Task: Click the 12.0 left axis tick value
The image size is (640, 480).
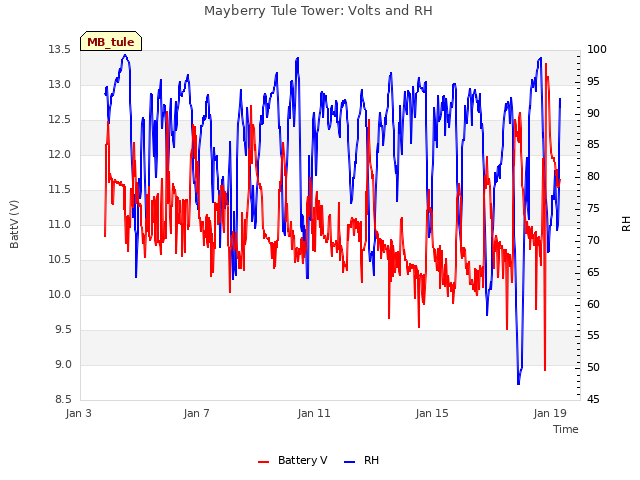Action: pos(60,155)
